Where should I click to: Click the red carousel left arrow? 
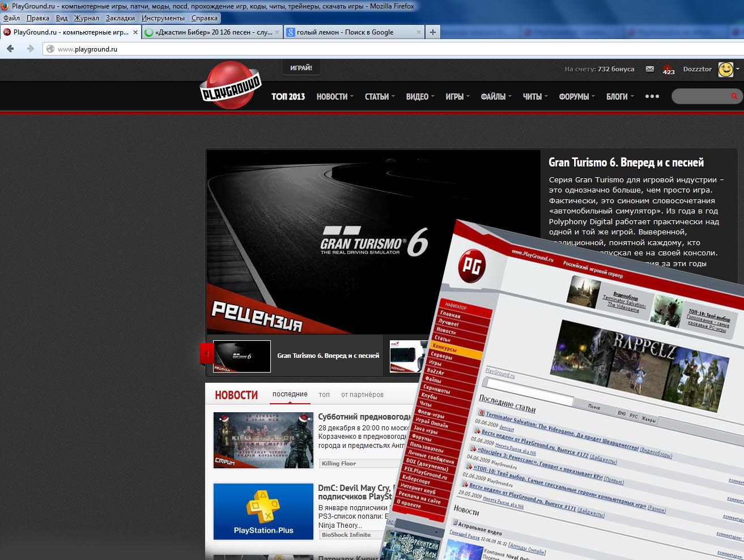pos(207,354)
